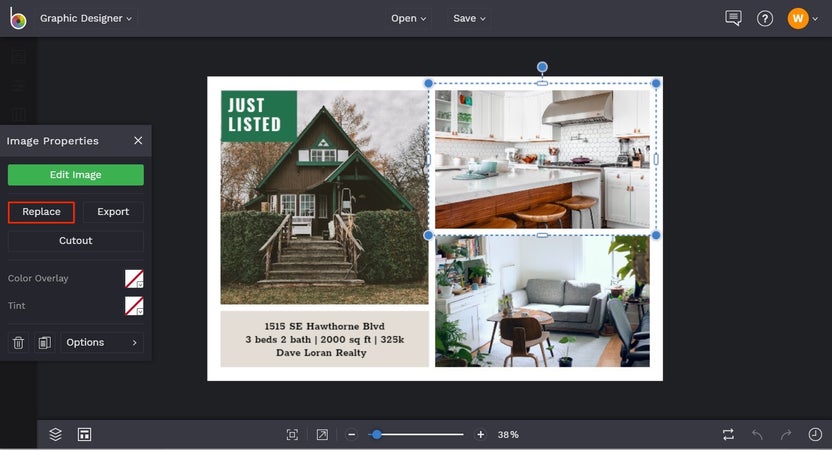Click the fullscreen expand icon
The height and width of the screenshot is (450, 832).
pyautogui.click(x=322, y=435)
